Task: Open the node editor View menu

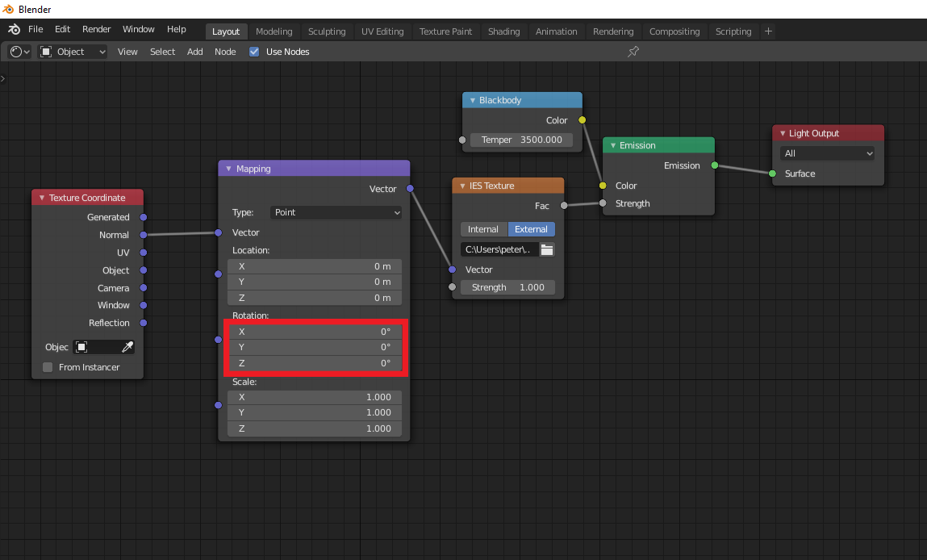Action: (x=127, y=52)
